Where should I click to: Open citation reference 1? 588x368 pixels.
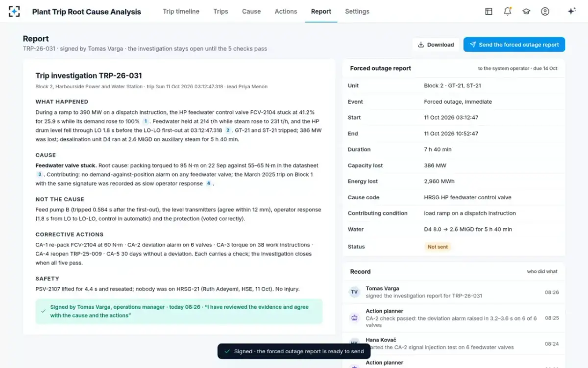pos(145,121)
